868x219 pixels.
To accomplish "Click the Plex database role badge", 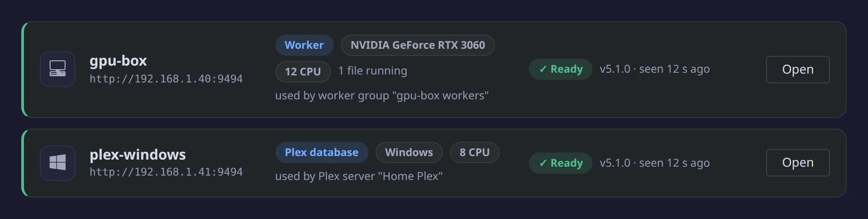I will click(322, 153).
